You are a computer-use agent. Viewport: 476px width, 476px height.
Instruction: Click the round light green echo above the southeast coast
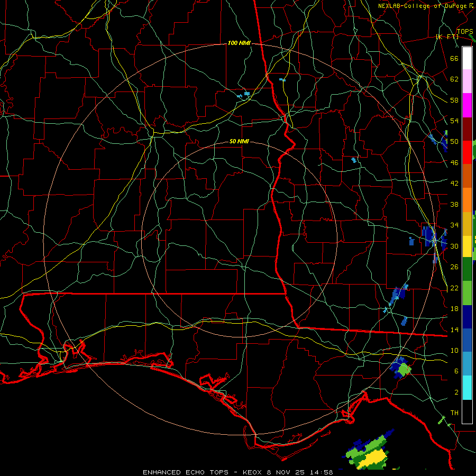click(404, 370)
